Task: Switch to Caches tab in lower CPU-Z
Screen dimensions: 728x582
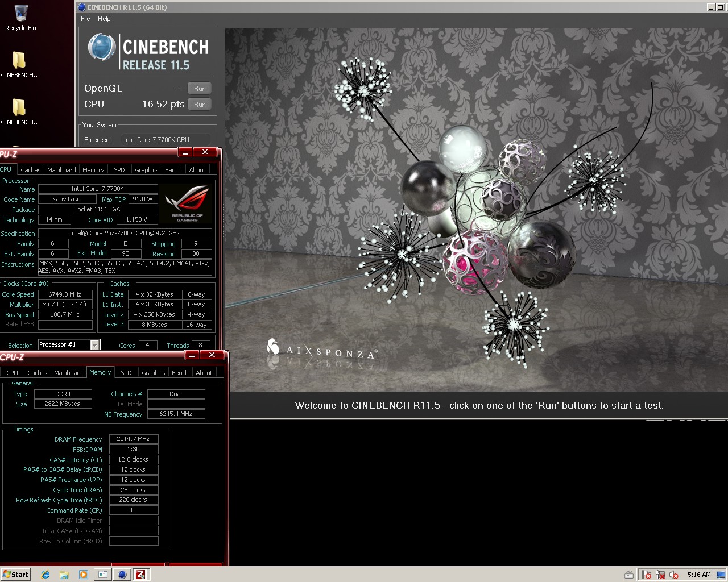Action: pos(37,373)
